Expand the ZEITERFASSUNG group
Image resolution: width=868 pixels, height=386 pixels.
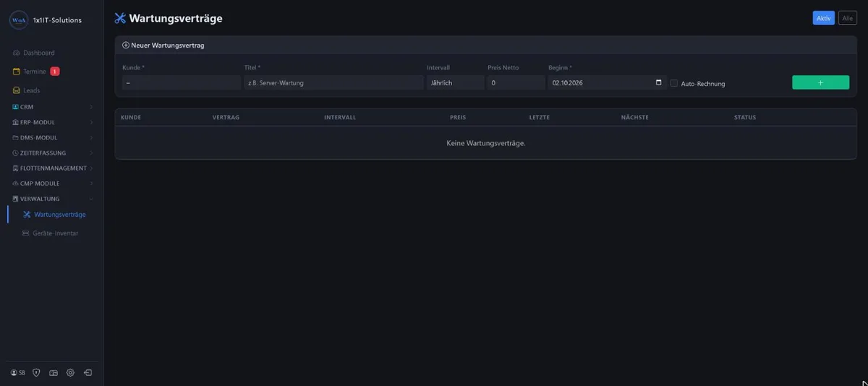52,153
